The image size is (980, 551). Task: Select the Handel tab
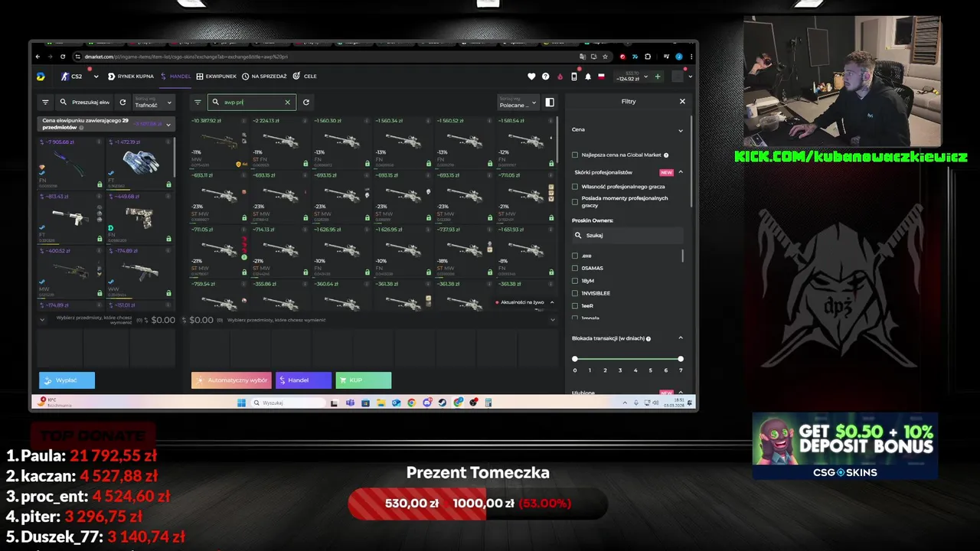tap(176, 77)
